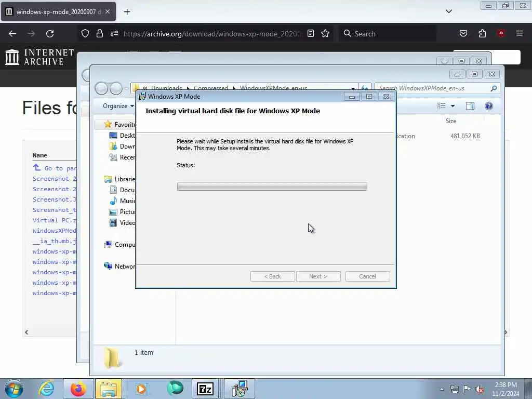Click the installation progress bar
This screenshot has width=532, height=399.
click(272, 187)
